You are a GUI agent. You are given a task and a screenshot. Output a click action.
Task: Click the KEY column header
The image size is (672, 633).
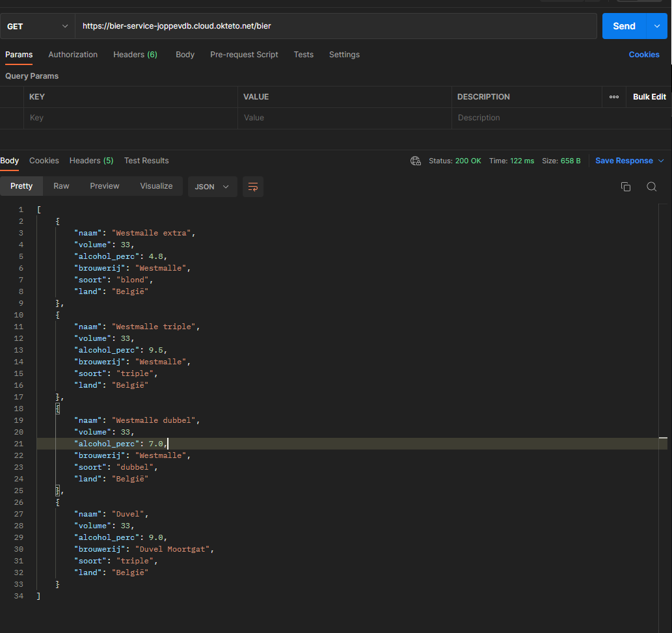[37, 97]
